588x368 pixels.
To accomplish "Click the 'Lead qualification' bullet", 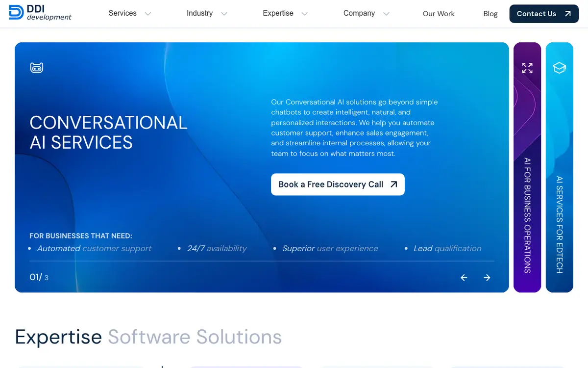I will [447, 248].
